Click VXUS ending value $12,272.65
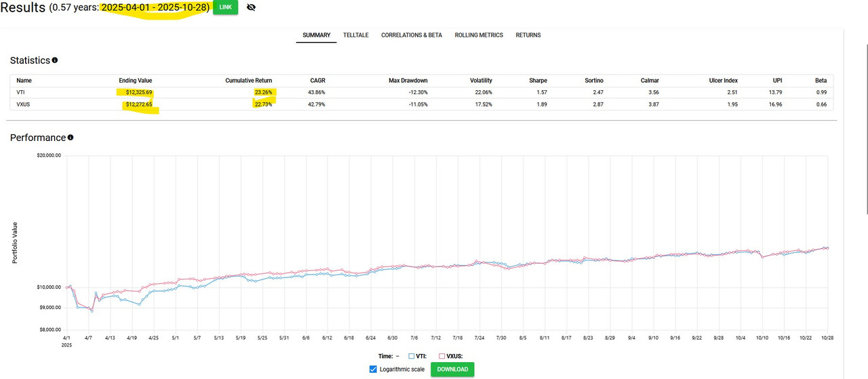868x379 pixels. 139,104
